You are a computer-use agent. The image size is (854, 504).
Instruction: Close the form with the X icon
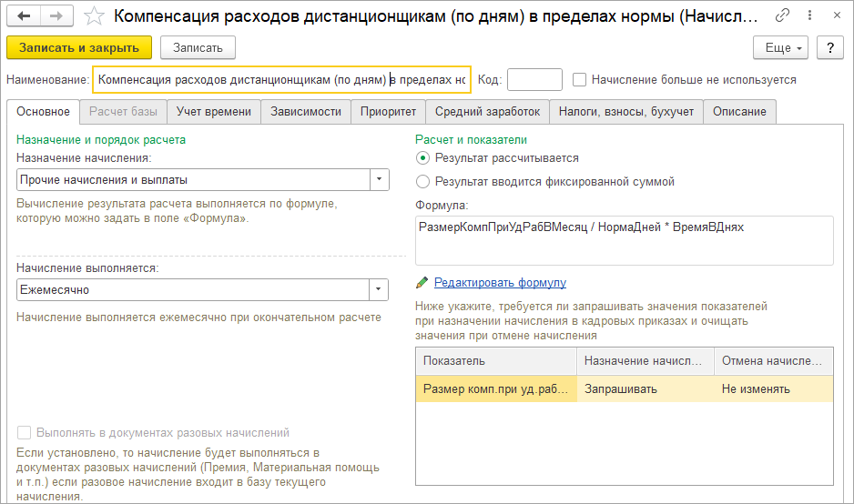[833, 15]
